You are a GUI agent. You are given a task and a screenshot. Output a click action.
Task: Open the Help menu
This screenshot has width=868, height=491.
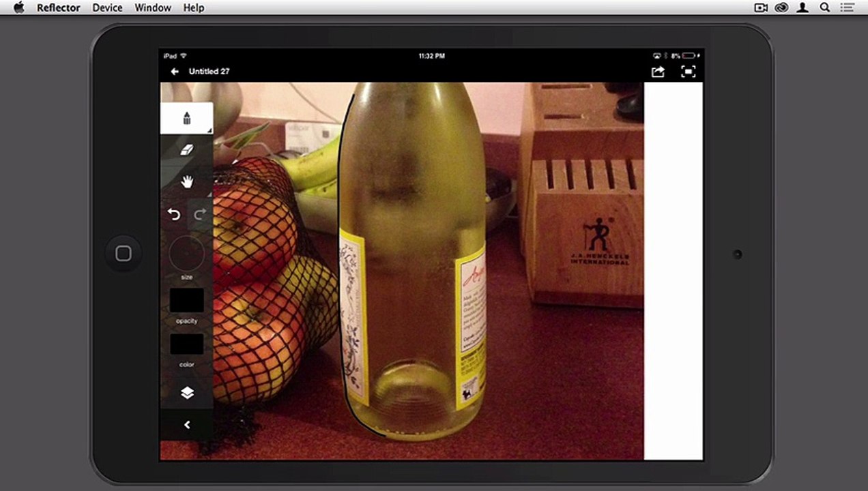(194, 8)
